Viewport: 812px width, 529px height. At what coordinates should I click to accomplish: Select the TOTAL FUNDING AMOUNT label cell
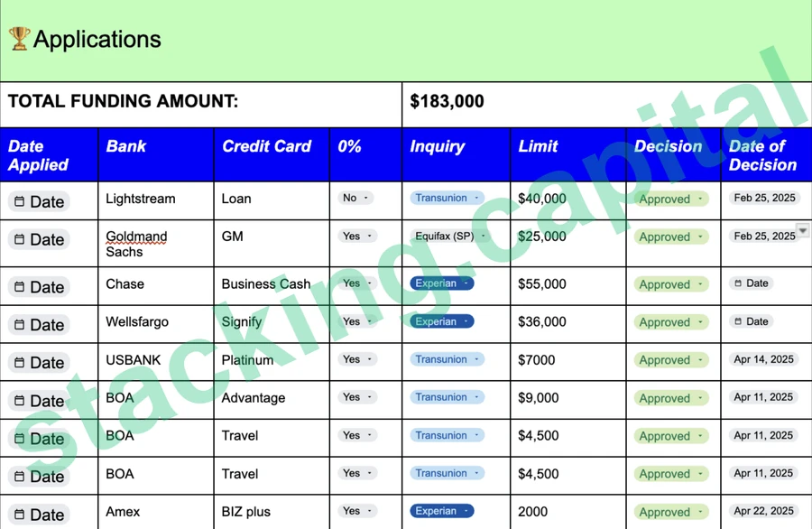201,104
